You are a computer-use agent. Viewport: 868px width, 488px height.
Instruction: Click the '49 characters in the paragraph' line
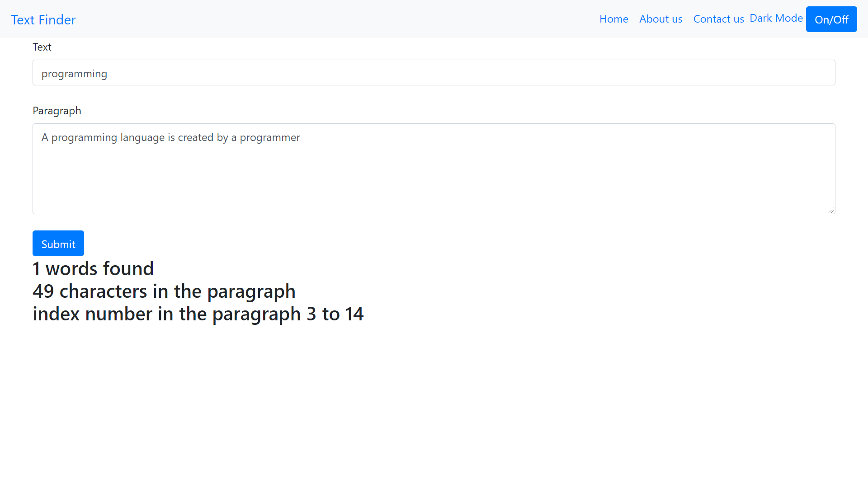[x=164, y=291]
